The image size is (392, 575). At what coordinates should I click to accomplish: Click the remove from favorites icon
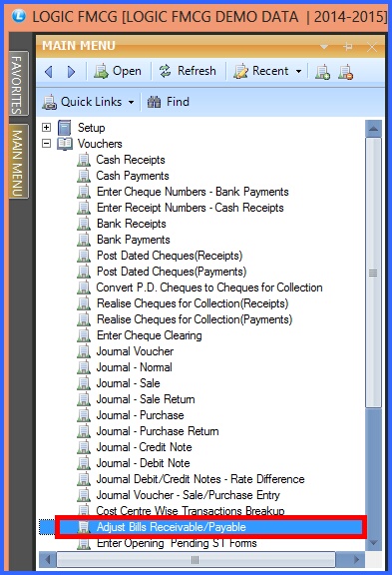pyautogui.click(x=345, y=72)
